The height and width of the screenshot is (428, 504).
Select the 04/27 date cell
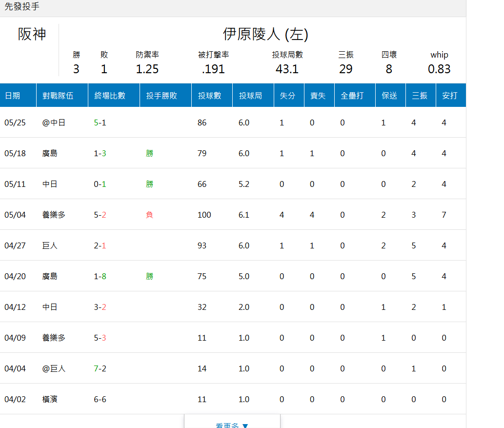pyautogui.click(x=15, y=245)
